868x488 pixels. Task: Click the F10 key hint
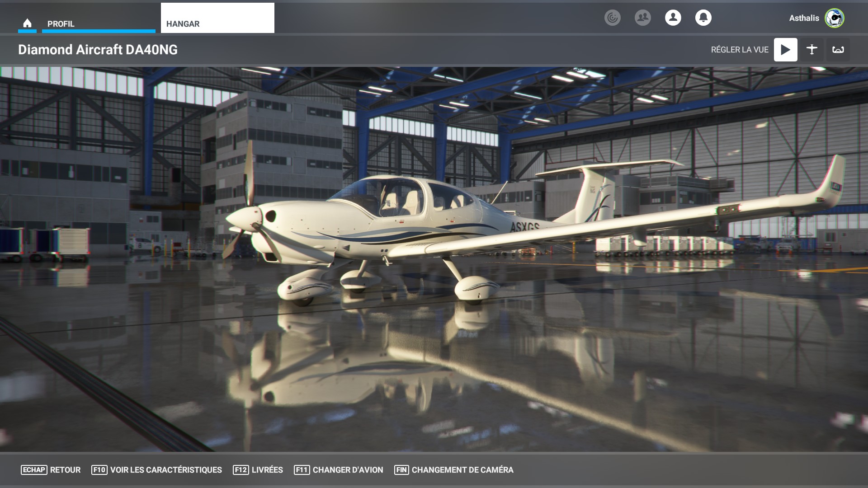tap(99, 470)
